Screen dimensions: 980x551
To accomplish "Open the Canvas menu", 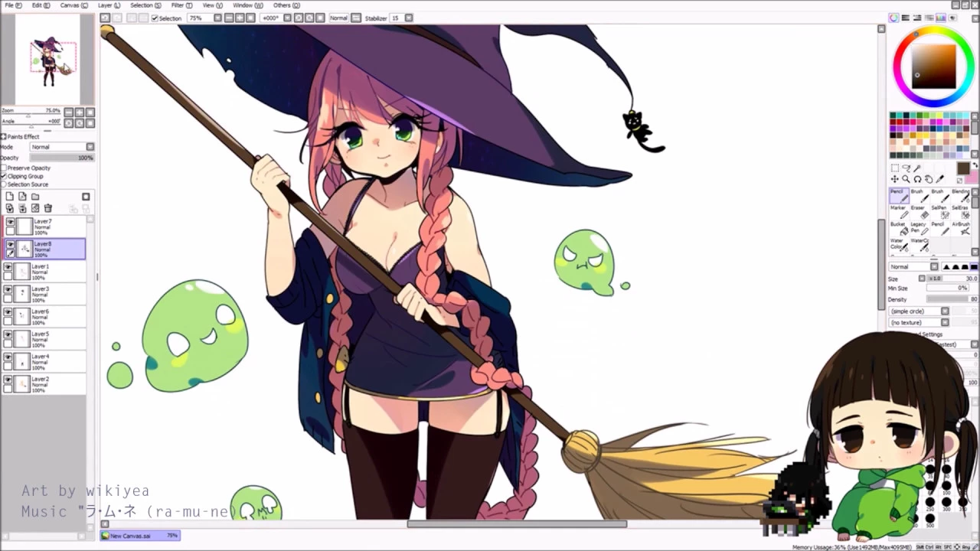I will [x=73, y=5].
